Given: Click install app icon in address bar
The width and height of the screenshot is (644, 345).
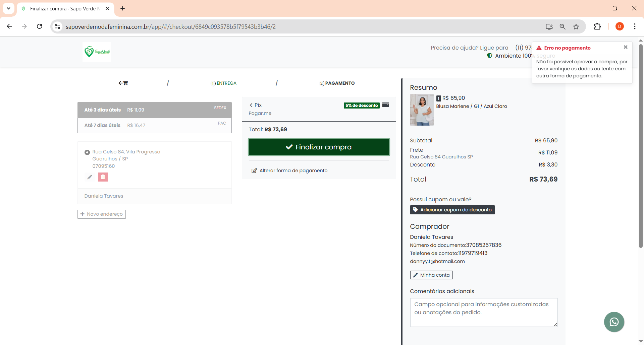Looking at the screenshot, I should click(549, 26).
